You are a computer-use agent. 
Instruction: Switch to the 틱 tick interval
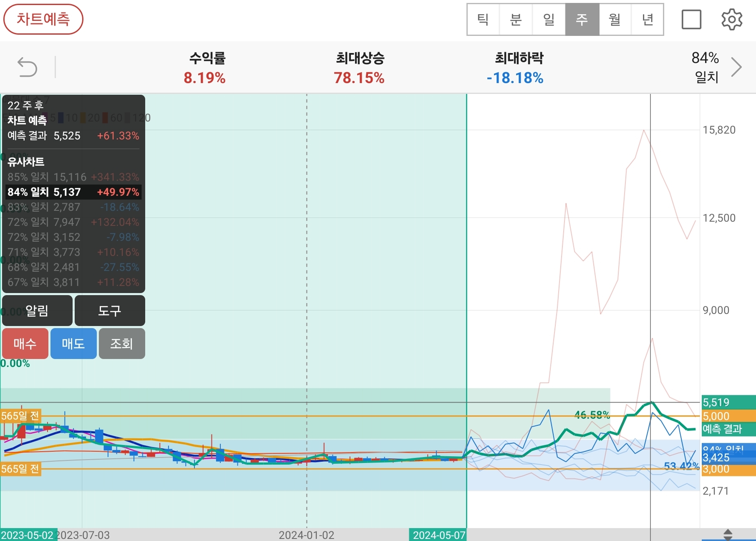point(483,20)
